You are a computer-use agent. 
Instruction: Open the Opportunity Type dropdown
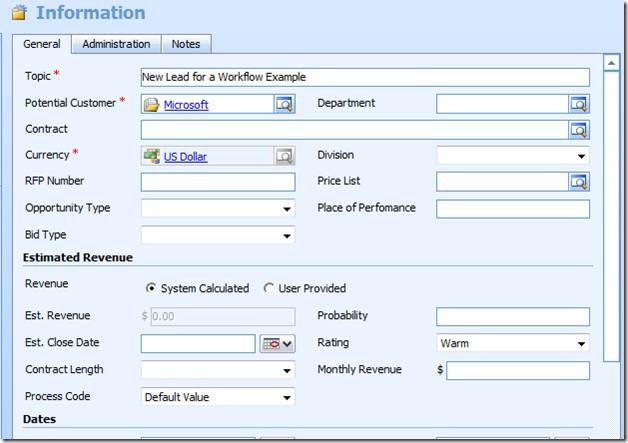(287, 209)
